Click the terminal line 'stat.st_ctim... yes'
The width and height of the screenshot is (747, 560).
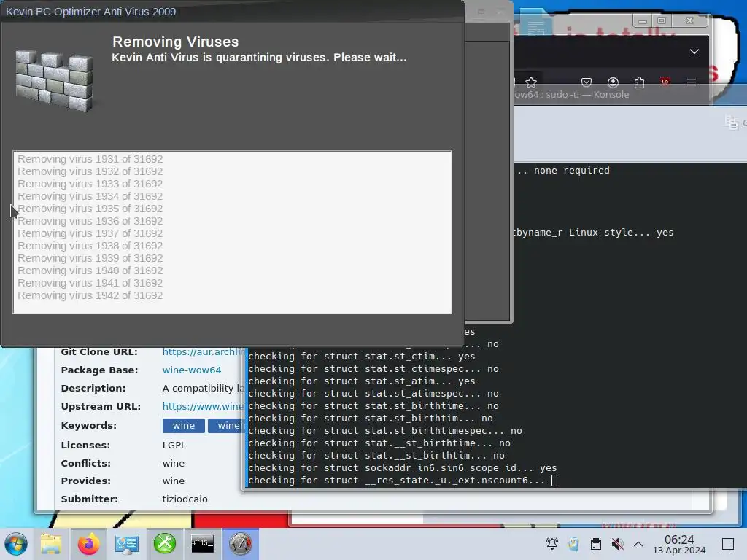362,357
